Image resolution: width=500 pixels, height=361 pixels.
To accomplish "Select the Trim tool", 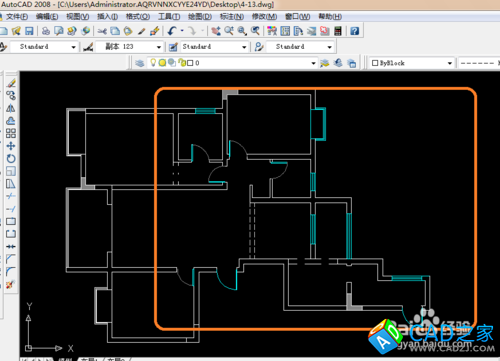I will tap(11, 196).
